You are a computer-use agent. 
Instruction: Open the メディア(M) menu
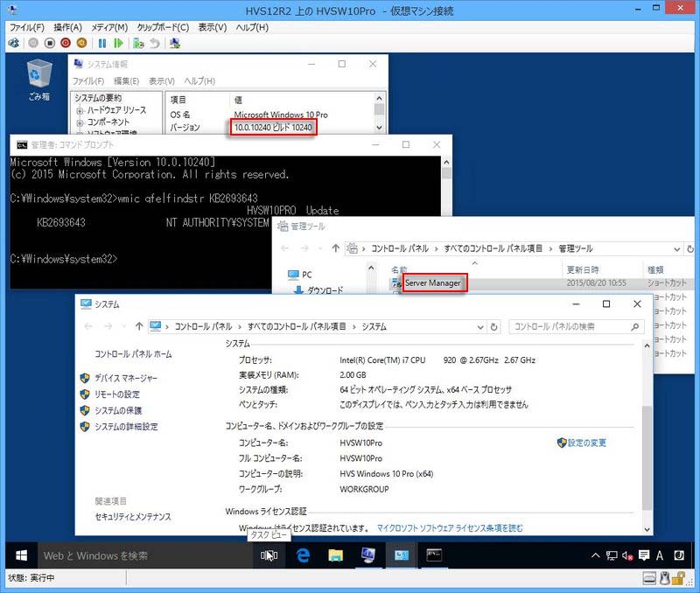[109, 28]
